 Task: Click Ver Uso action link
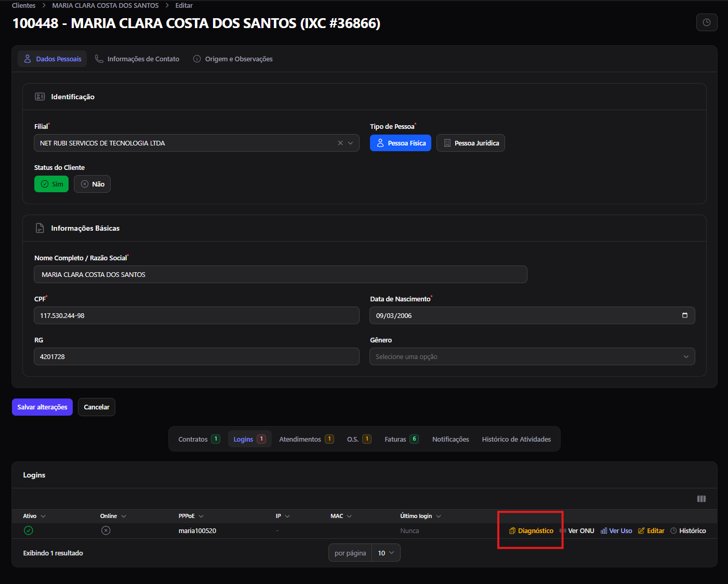[616, 530]
